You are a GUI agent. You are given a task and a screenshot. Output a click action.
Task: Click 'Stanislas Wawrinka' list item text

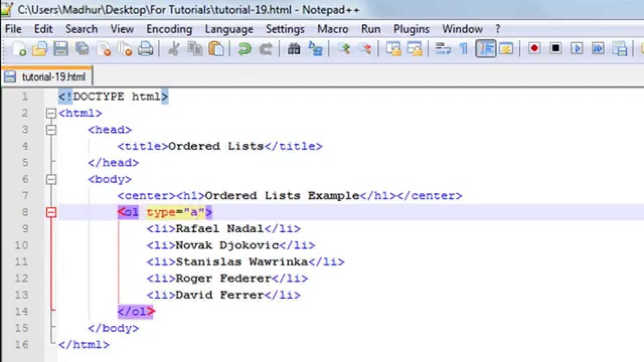tap(242, 262)
